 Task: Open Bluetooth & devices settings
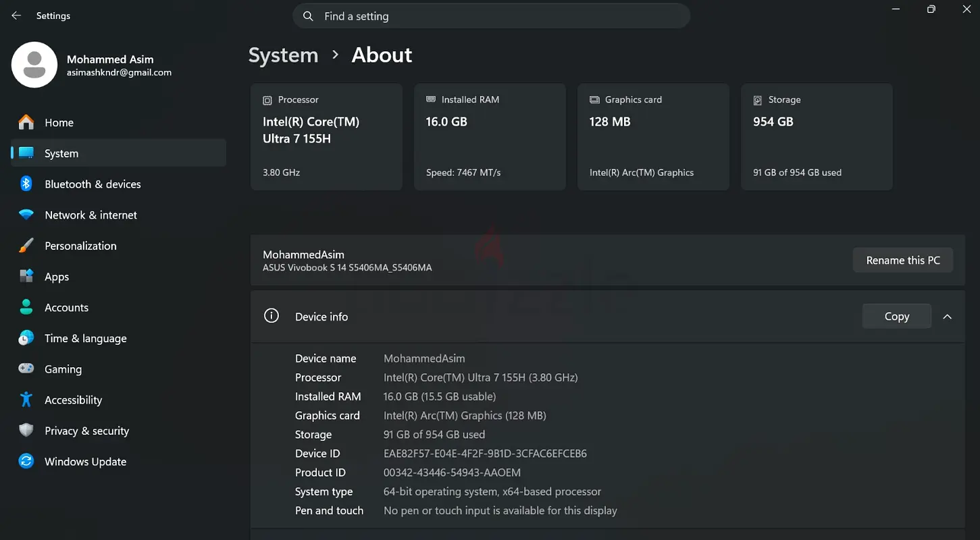(x=119, y=184)
